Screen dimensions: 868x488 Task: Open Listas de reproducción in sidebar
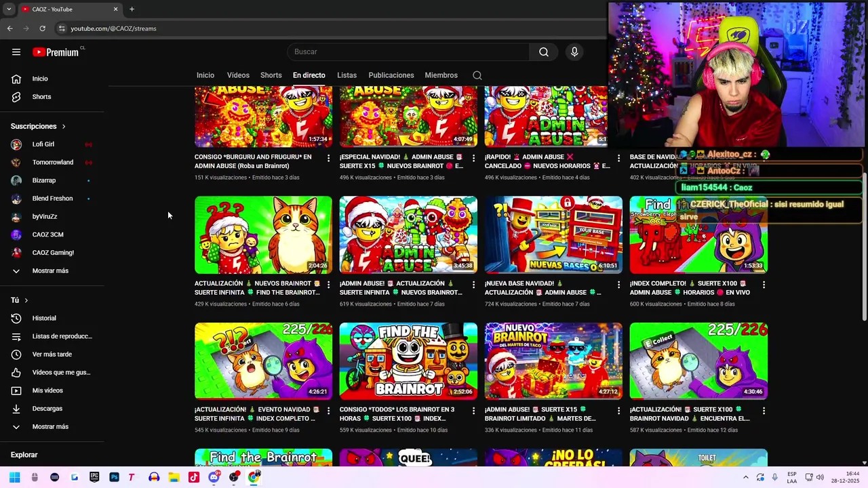[52, 336]
